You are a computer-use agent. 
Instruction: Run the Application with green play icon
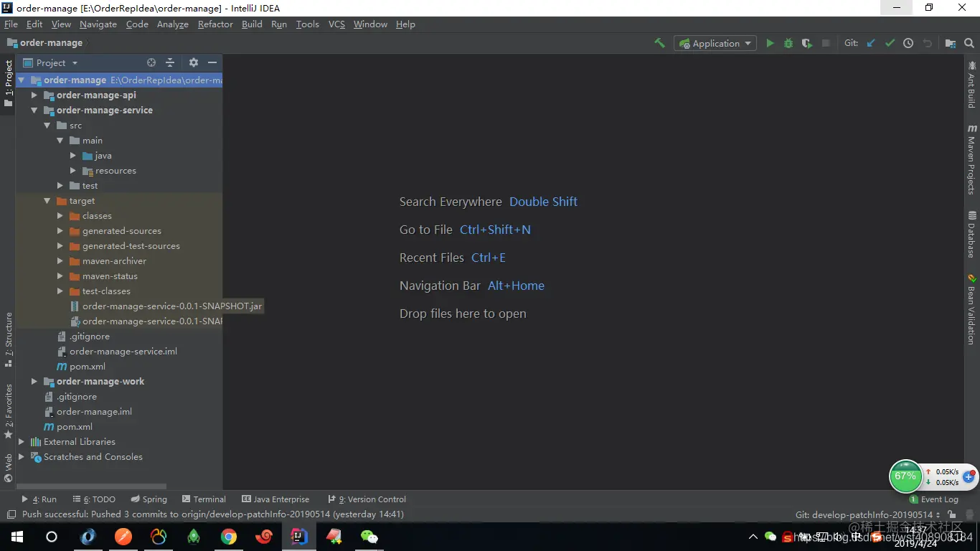770,43
